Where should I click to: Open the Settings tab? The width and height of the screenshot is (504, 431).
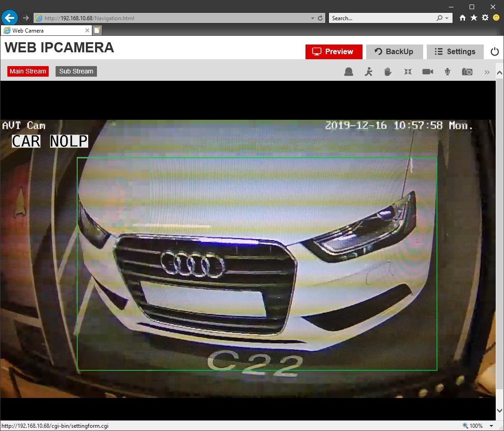pyautogui.click(x=455, y=52)
